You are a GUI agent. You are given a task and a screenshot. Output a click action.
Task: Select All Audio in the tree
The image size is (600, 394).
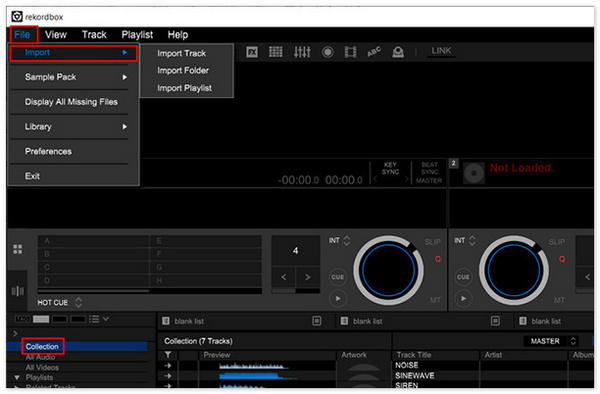41,357
